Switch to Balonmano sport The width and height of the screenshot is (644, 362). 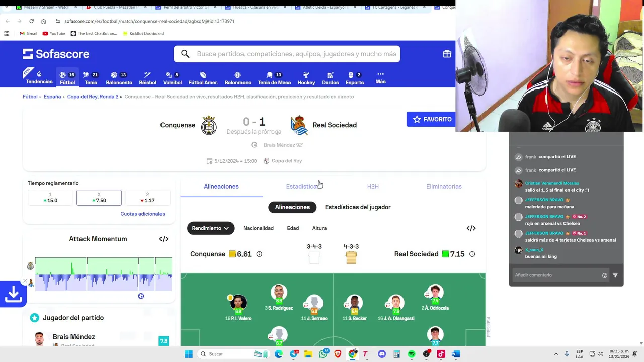pos(237,78)
